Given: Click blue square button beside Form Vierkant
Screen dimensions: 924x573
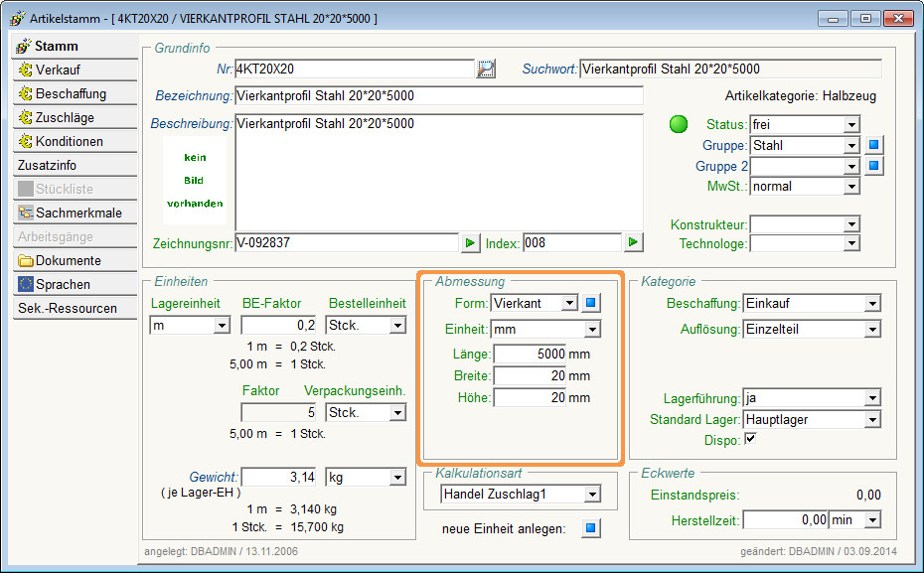Looking at the screenshot, I should 591,303.
